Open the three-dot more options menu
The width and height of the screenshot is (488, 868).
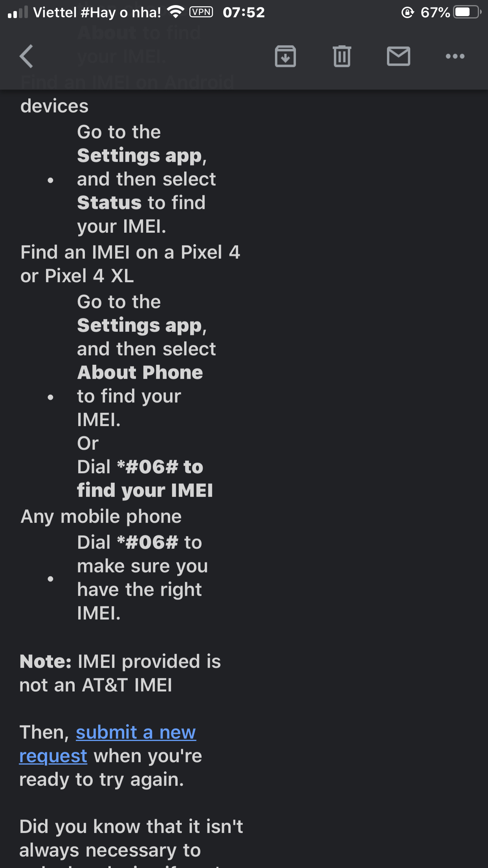[x=455, y=56]
